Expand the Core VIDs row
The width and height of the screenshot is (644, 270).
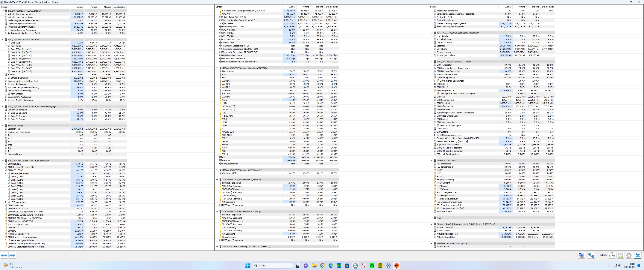(x=6, y=43)
